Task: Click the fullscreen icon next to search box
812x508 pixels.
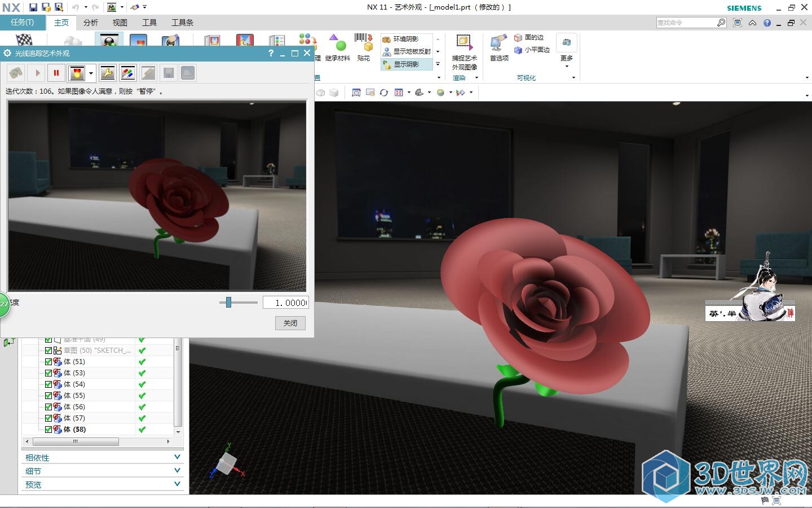Action: tap(738, 23)
